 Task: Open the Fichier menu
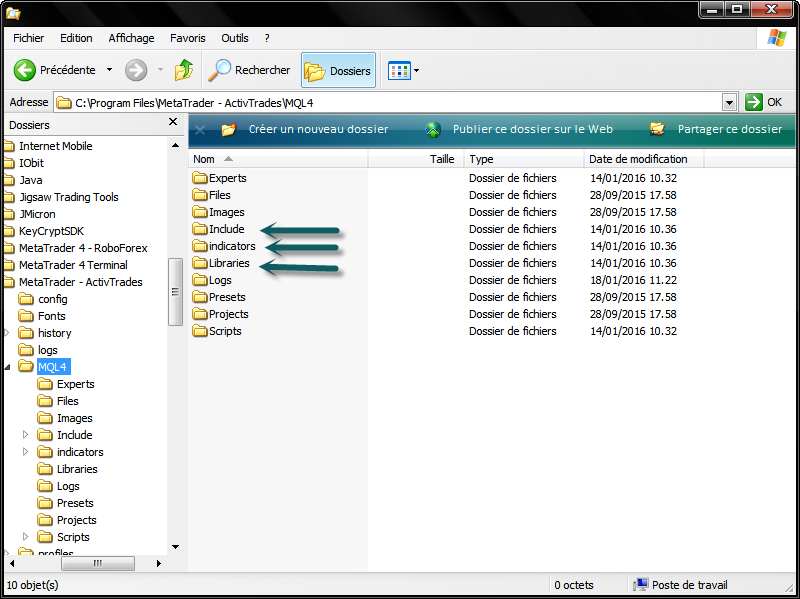pos(29,38)
